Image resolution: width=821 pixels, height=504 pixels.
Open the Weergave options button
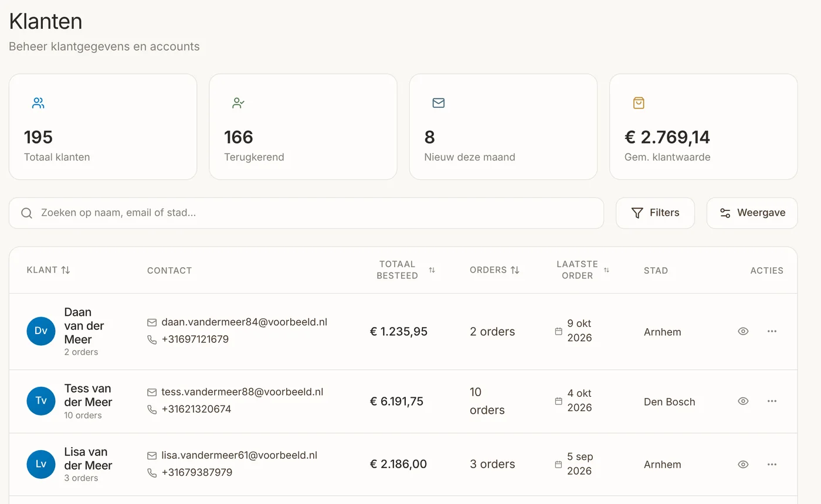tap(752, 213)
